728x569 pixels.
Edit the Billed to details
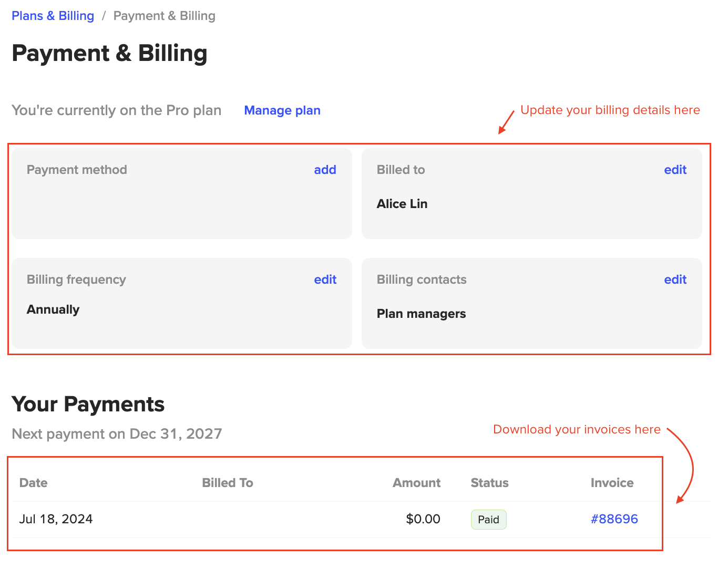(x=675, y=170)
